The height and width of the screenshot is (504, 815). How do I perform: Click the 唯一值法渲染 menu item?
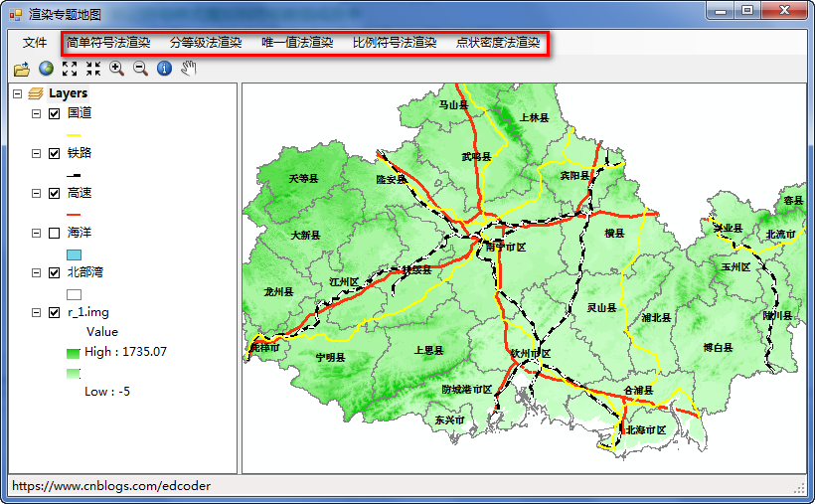pyautogui.click(x=297, y=43)
